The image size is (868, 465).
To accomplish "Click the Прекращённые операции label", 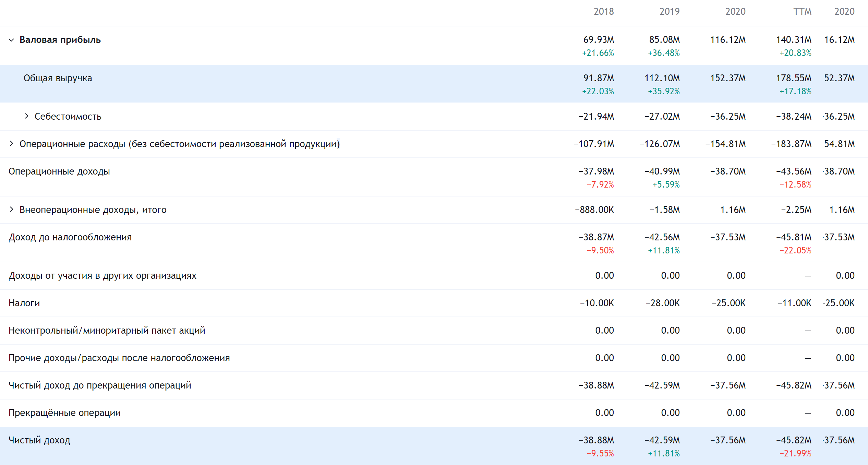I will 64,413.
